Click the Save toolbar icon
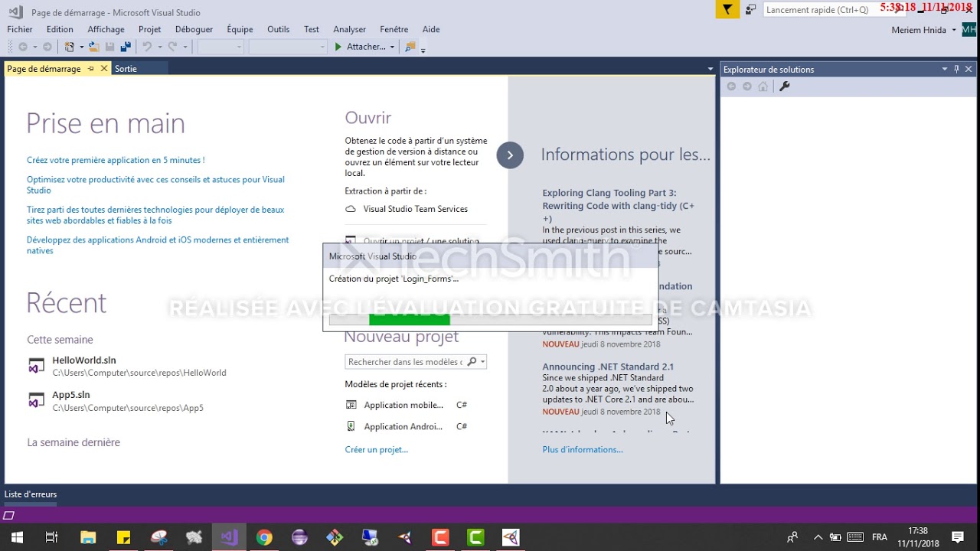This screenshot has height=551, width=980. point(110,47)
